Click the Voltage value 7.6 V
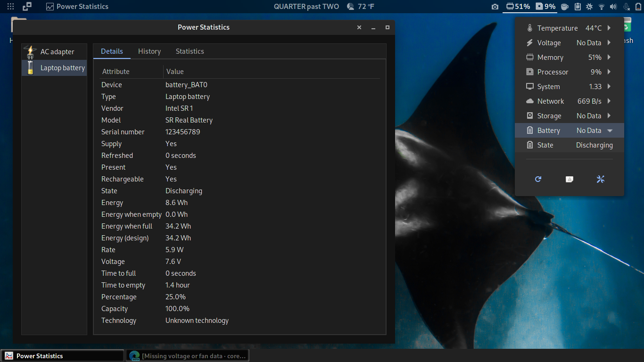The image size is (644, 362). 173,262
